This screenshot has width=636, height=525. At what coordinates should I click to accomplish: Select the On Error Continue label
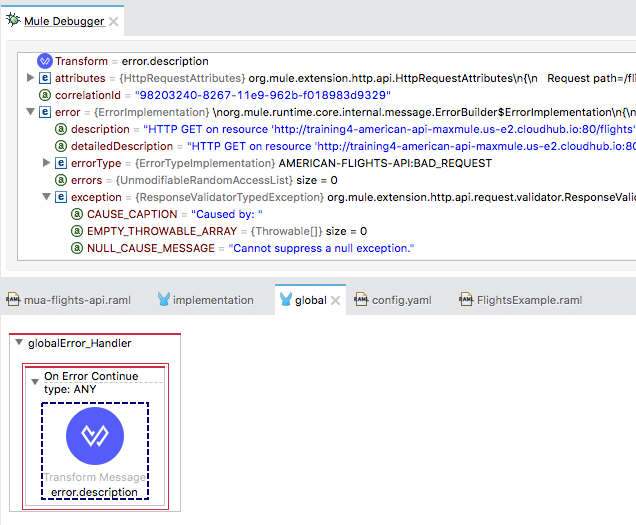[91, 376]
